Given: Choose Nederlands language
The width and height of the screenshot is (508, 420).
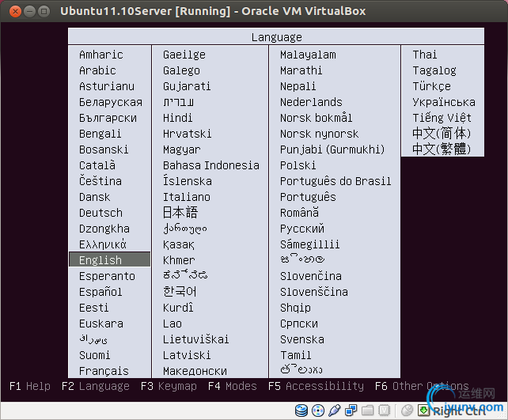Looking at the screenshot, I should click(311, 102).
